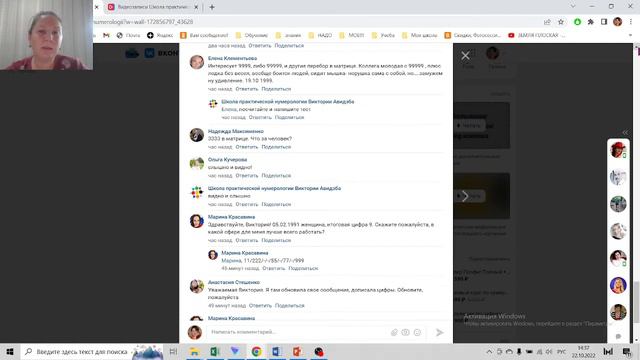Open the VK logo in the page header
Viewport: 640px width, 360px height.
[x=149, y=53]
